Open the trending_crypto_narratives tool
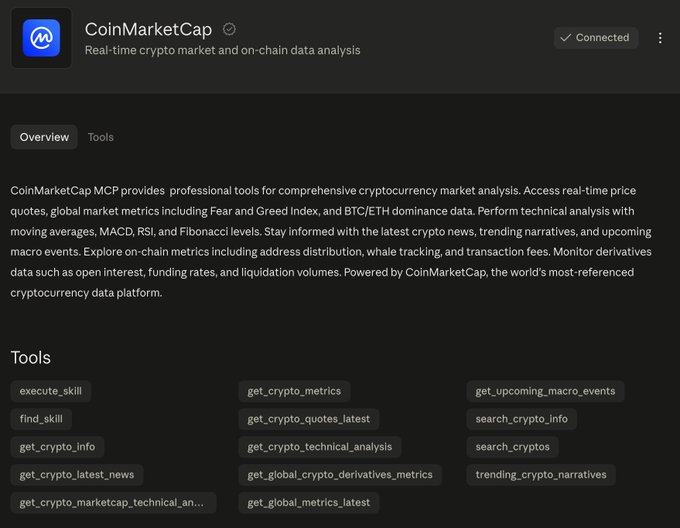The width and height of the screenshot is (680, 528). tap(541, 475)
